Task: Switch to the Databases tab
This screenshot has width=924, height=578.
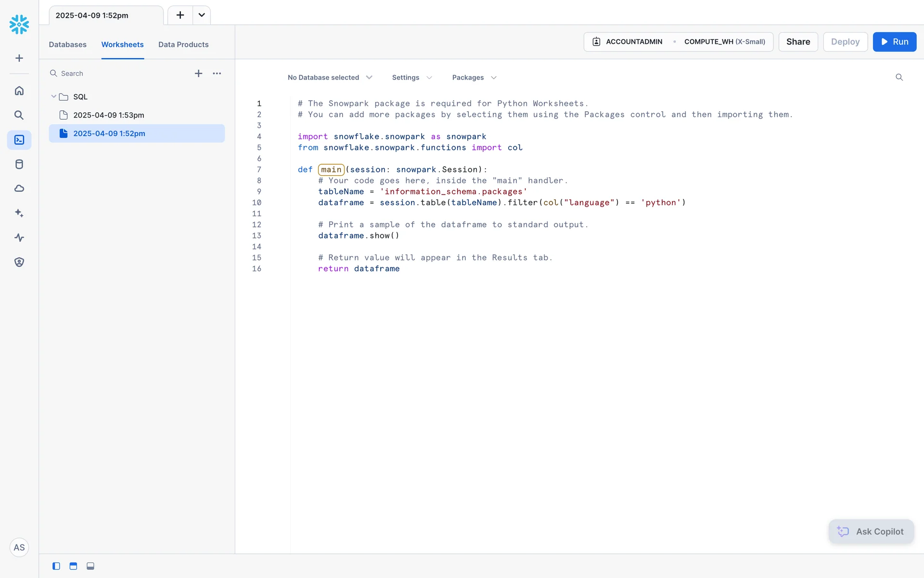Action: 67,44
